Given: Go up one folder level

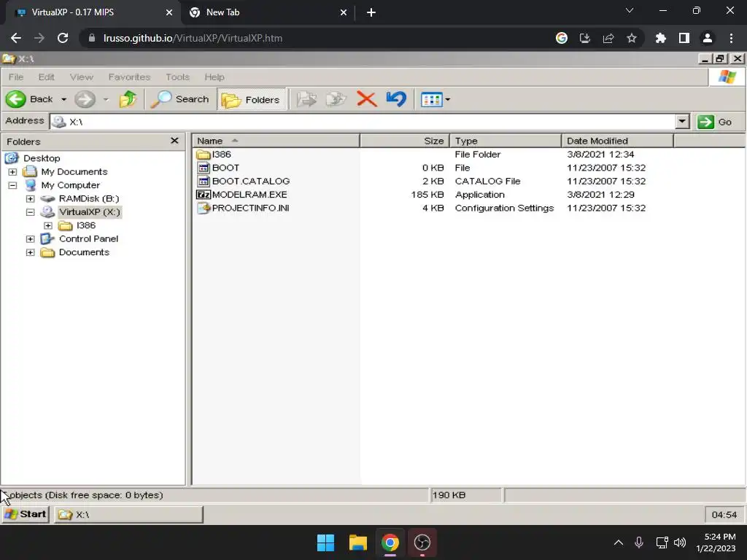Looking at the screenshot, I should click(128, 99).
